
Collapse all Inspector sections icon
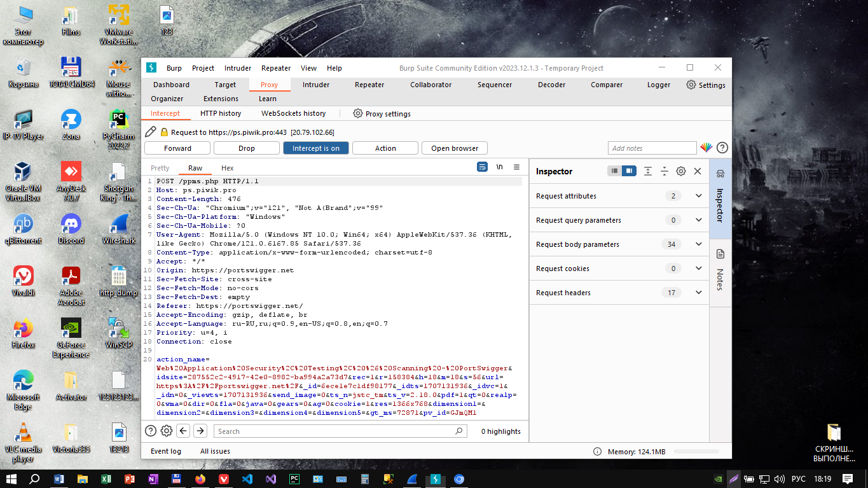[x=664, y=171]
